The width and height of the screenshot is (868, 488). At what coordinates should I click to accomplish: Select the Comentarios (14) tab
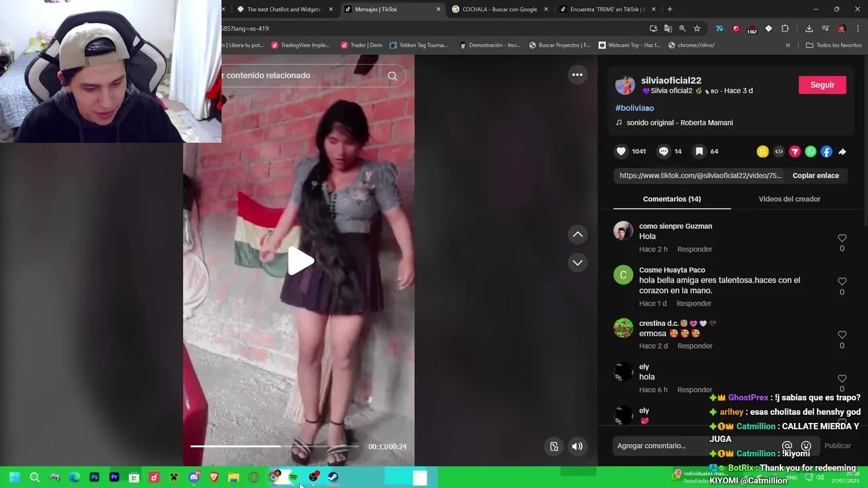click(x=672, y=199)
